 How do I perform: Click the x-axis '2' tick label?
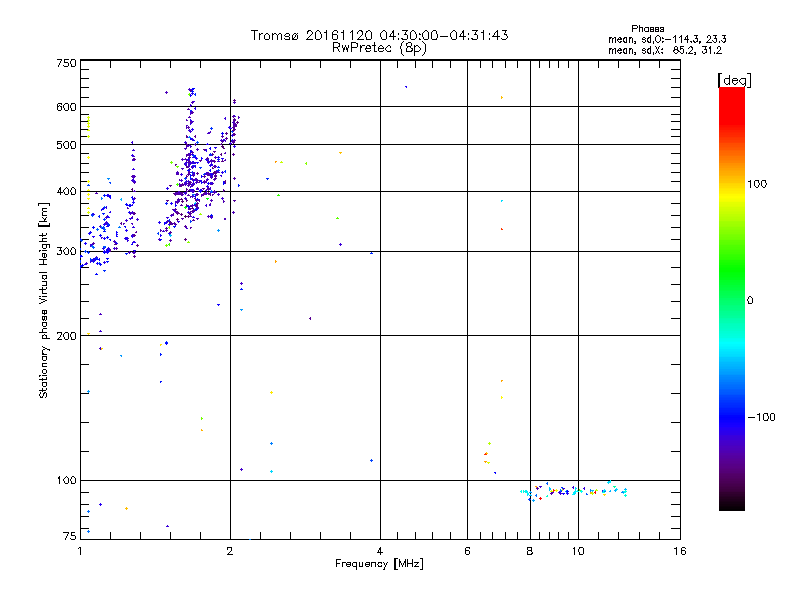coord(230,551)
